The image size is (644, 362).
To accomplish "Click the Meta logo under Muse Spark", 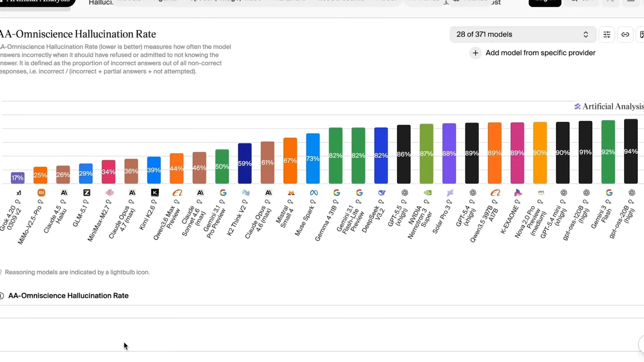I will (x=314, y=193).
